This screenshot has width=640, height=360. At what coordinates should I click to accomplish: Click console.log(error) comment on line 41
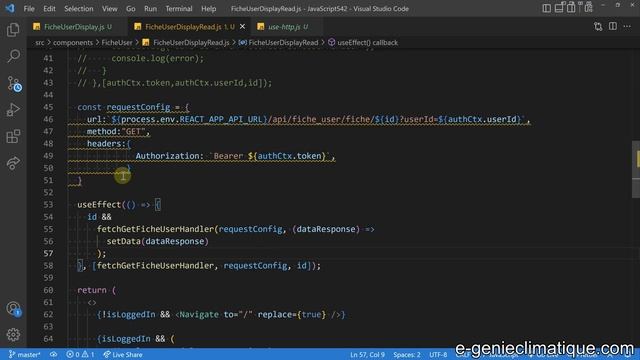coord(158,58)
